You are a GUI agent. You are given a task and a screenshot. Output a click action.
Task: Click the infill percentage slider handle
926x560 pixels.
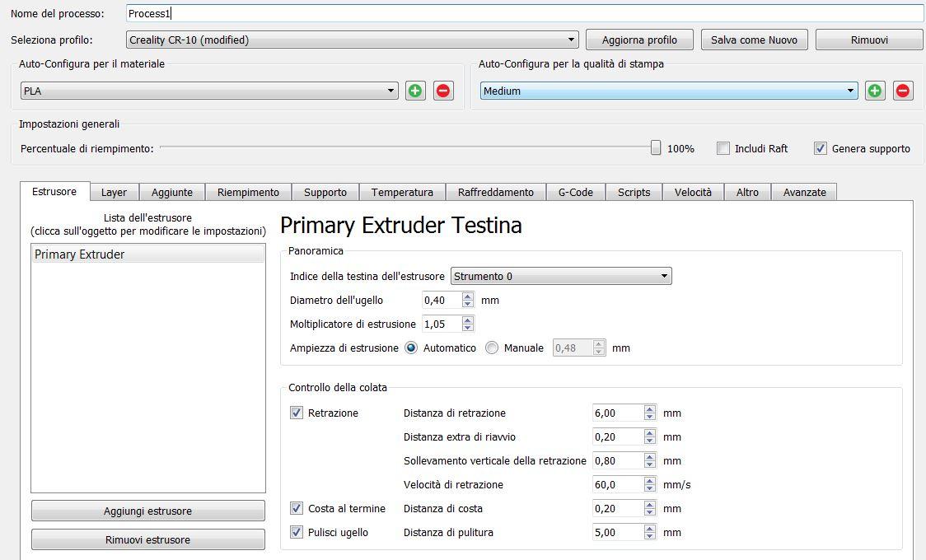[x=656, y=147]
